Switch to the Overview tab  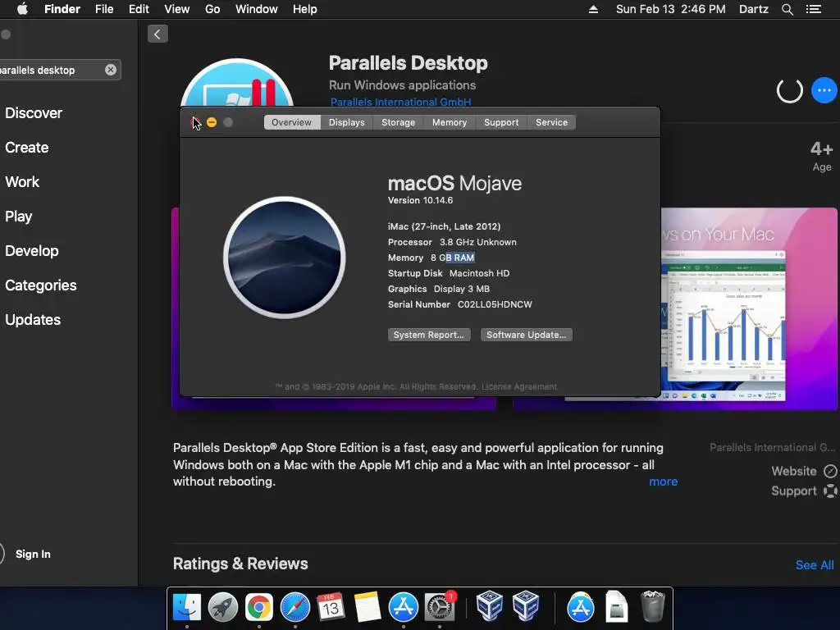coord(291,122)
